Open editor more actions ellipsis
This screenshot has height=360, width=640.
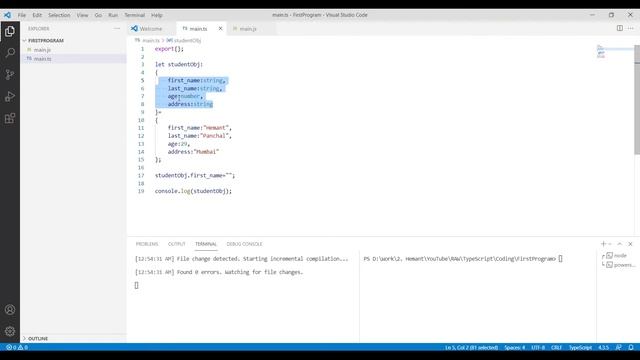point(631,28)
